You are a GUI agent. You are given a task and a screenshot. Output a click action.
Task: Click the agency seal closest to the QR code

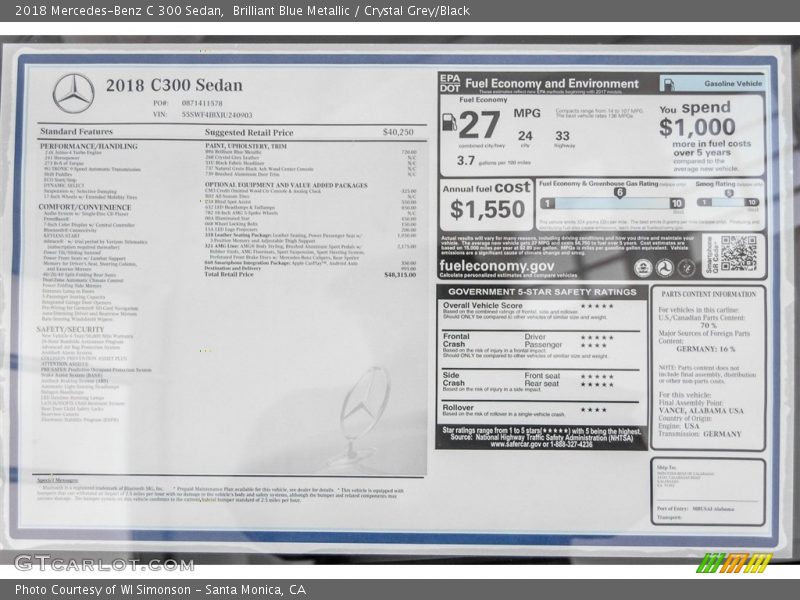686,268
